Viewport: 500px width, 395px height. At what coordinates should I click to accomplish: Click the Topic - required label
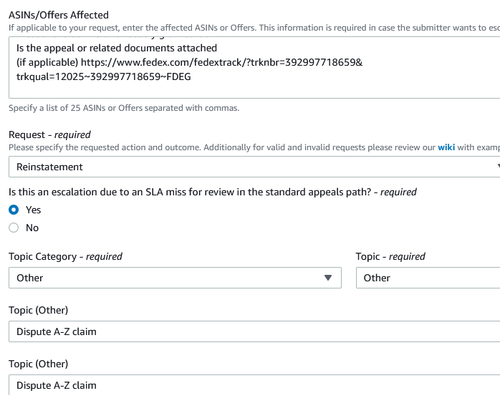(390, 256)
